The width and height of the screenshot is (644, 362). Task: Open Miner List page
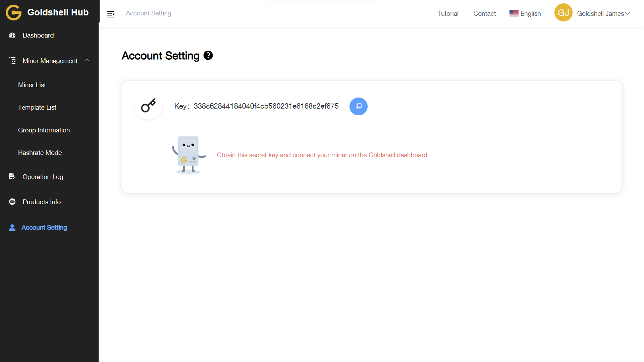point(32,85)
